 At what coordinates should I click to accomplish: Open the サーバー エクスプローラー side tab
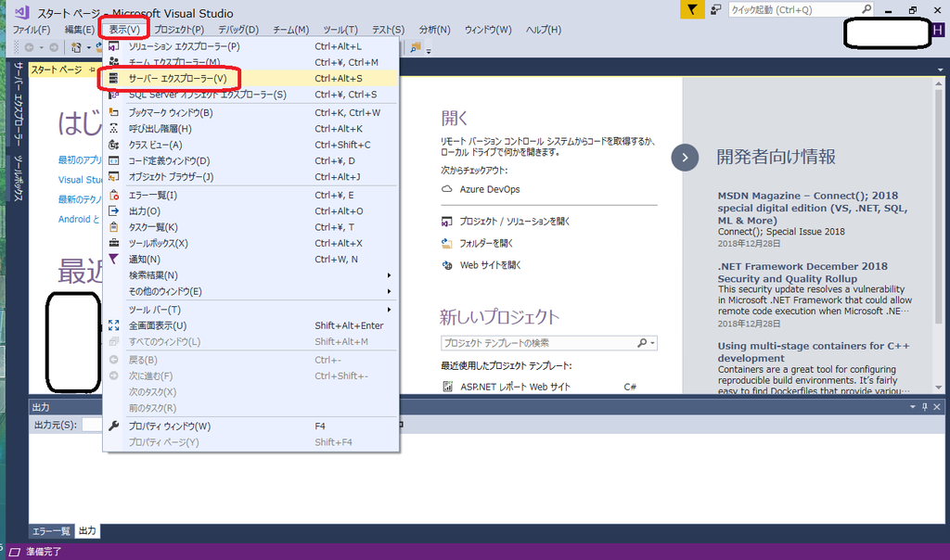click(x=19, y=104)
